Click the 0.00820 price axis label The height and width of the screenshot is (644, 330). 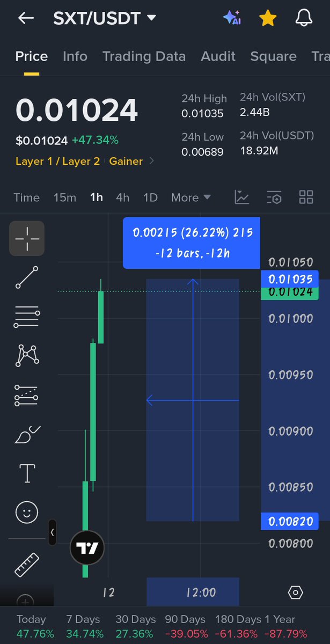(290, 521)
